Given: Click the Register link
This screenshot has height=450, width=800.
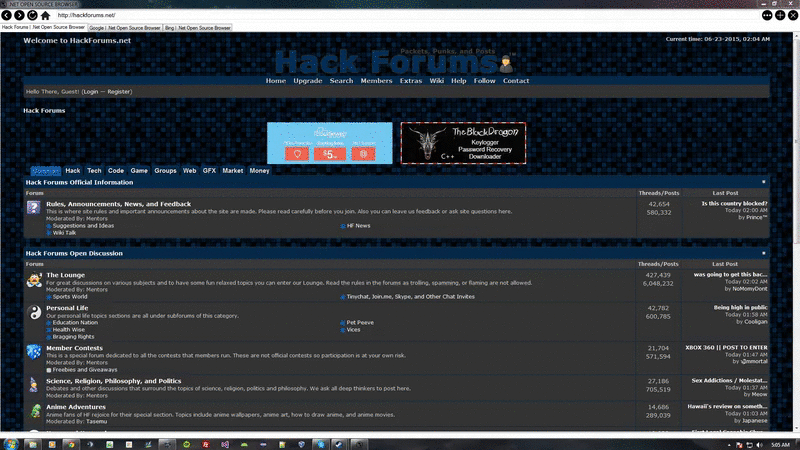Looking at the screenshot, I should 118,92.
